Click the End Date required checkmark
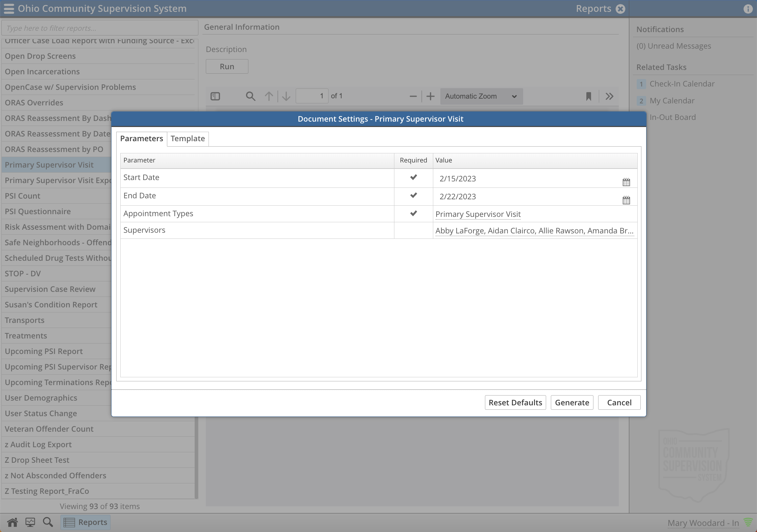Image resolution: width=757 pixels, height=532 pixels. tap(413, 196)
